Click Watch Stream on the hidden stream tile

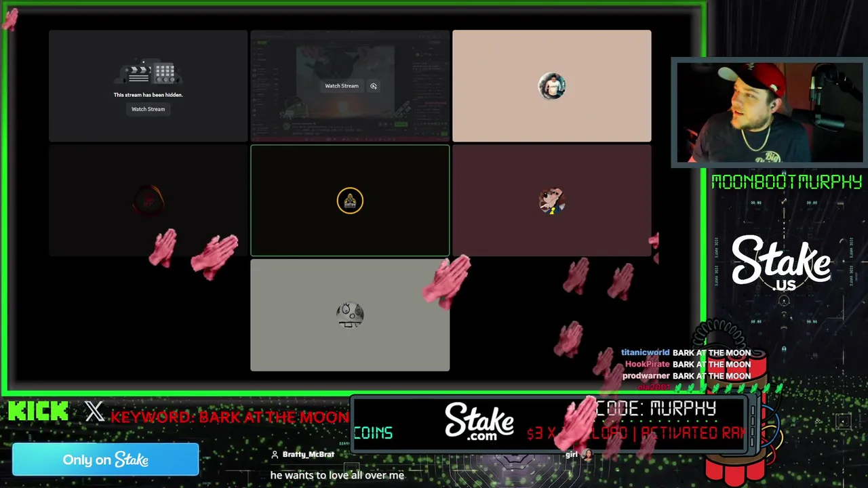click(148, 109)
